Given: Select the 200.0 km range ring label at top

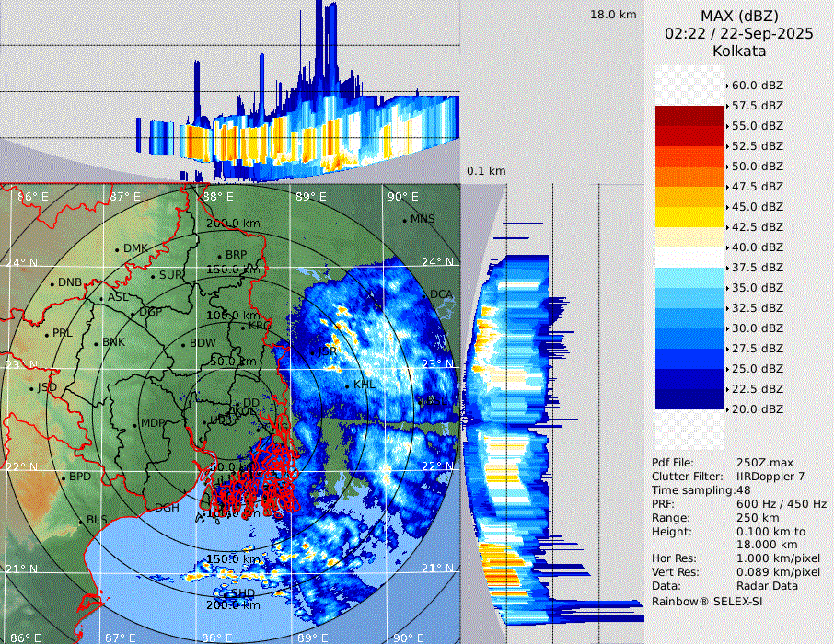Looking at the screenshot, I should [x=232, y=224].
